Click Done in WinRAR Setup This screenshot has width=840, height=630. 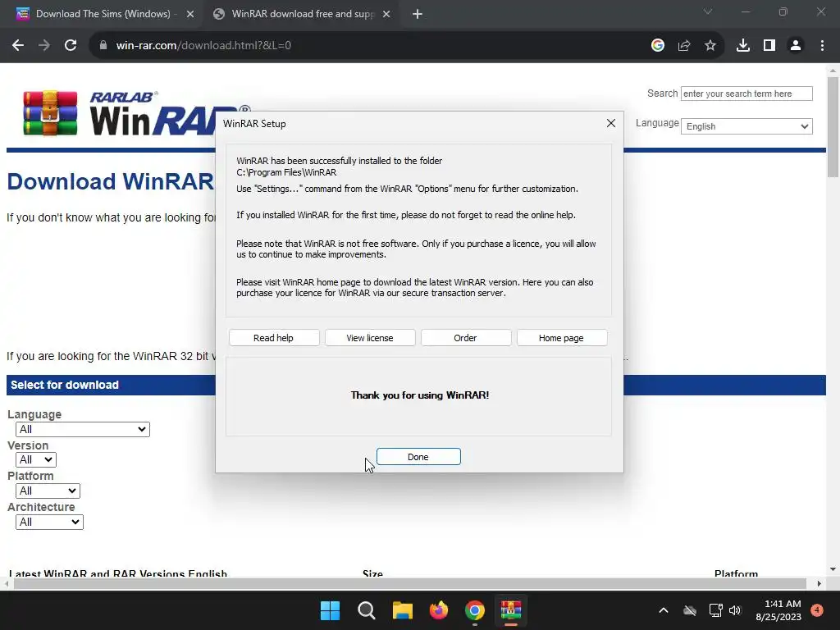(418, 456)
